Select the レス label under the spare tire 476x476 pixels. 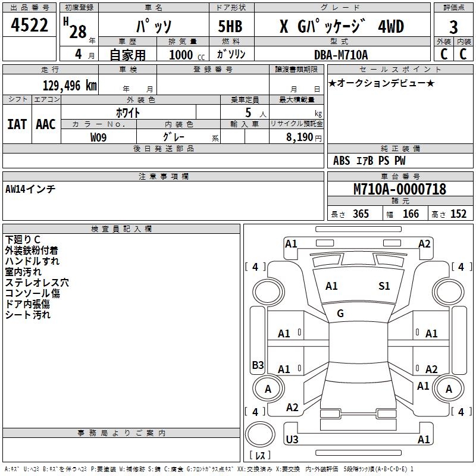tap(260, 455)
